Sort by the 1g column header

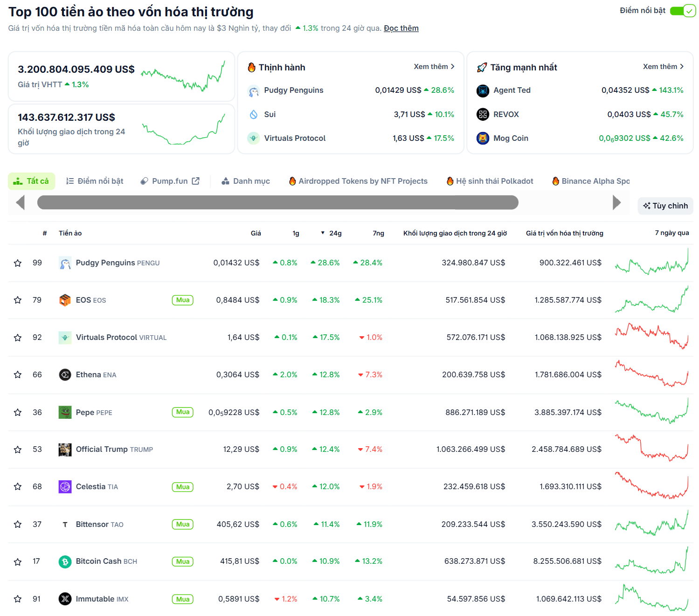[296, 233]
